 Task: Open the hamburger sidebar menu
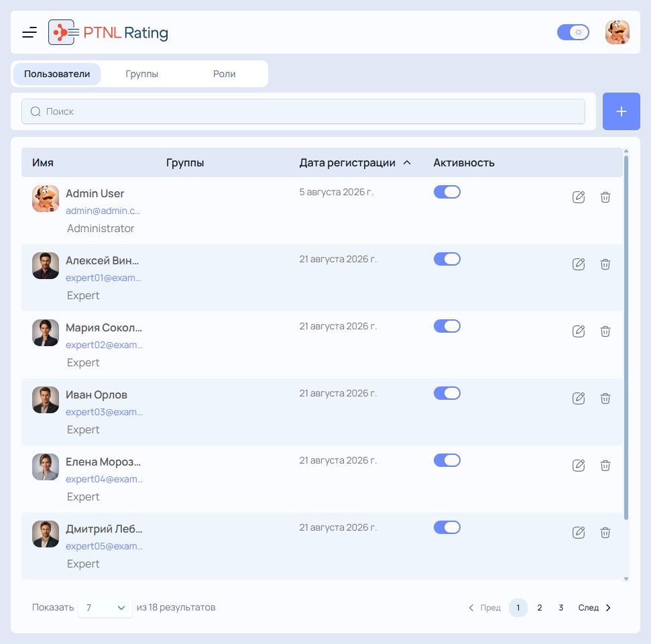click(29, 32)
